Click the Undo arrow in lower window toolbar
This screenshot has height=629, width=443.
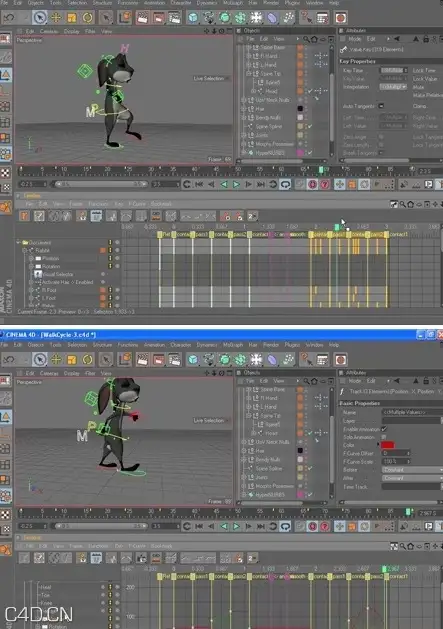point(9,359)
